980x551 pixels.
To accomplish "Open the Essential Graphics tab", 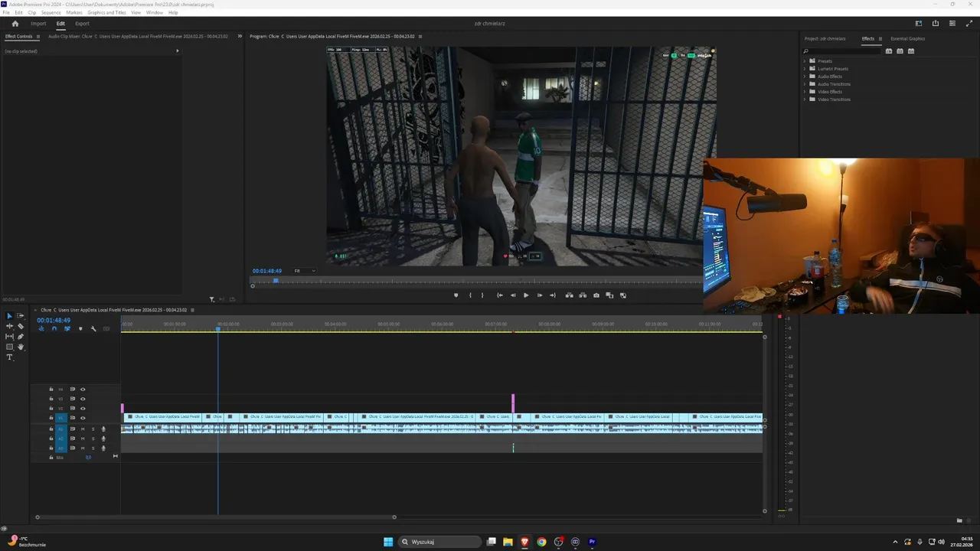I will pos(907,39).
